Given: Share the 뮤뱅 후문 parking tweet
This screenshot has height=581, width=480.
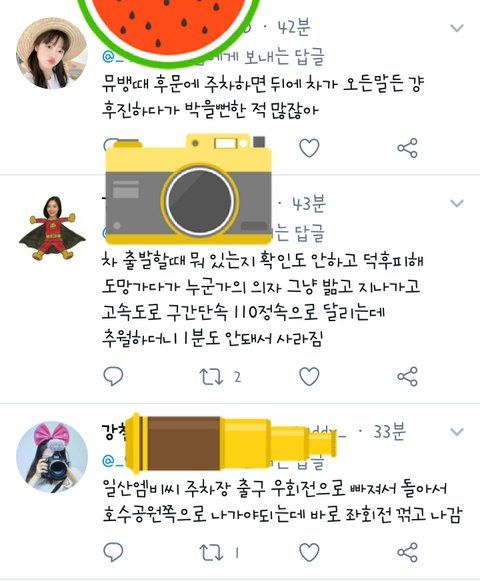Looking at the screenshot, I should coord(407,148).
